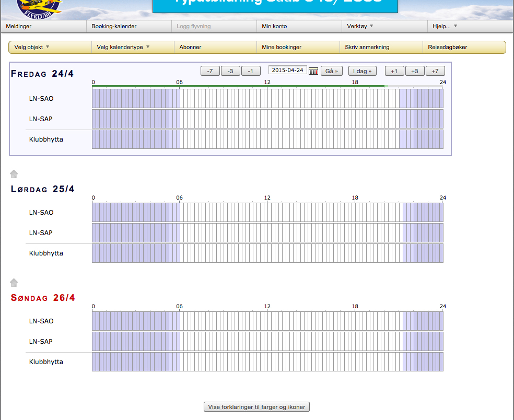This screenshot has width=514, height=420.
Task: Click the date input field 2015-04-24
Action: point(287,71)
